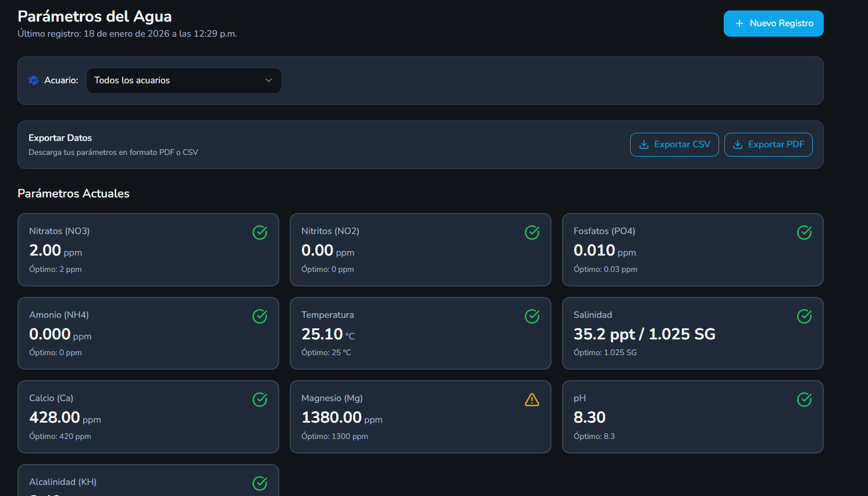Click the green check icon on Amonio card
Viewport: 868px width, 496px height.
pos(260,316)
